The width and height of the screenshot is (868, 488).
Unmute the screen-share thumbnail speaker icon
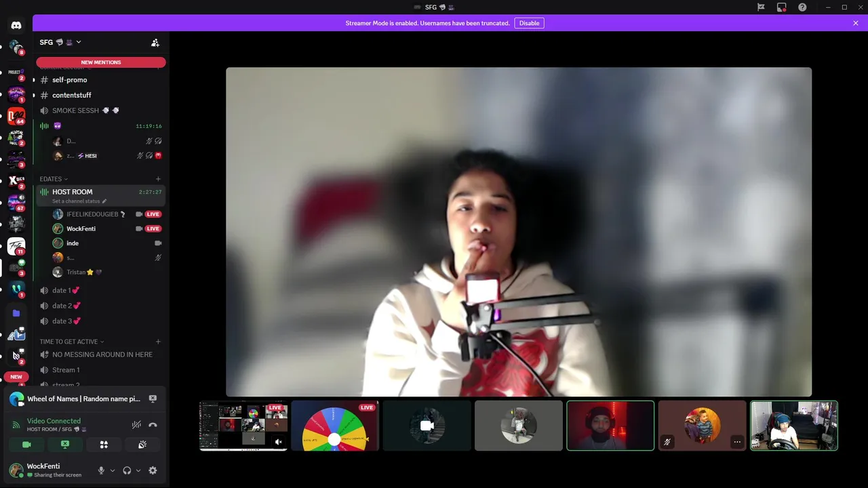click(278, 442)
